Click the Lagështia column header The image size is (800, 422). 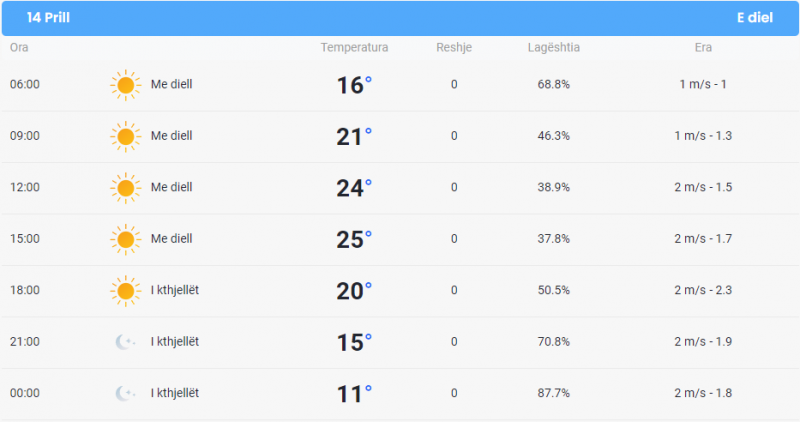554,47
